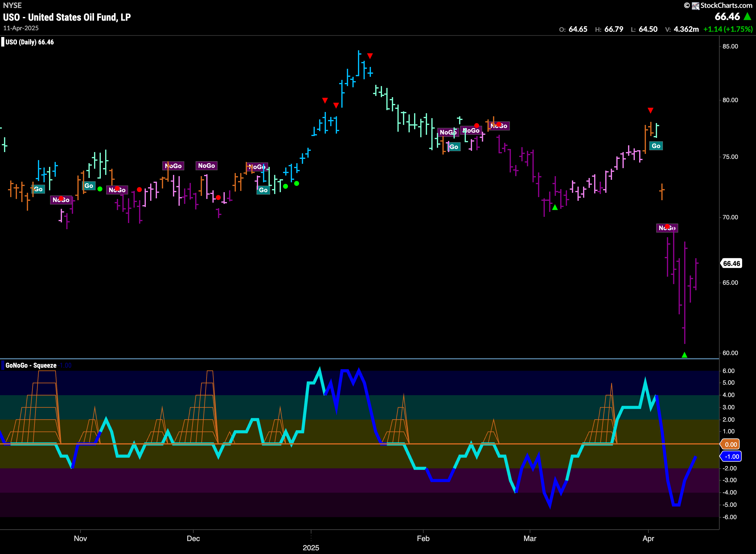Click the large 66.46 last price
The height and width of the screenshot is (554, 756).
click(727, 16)
